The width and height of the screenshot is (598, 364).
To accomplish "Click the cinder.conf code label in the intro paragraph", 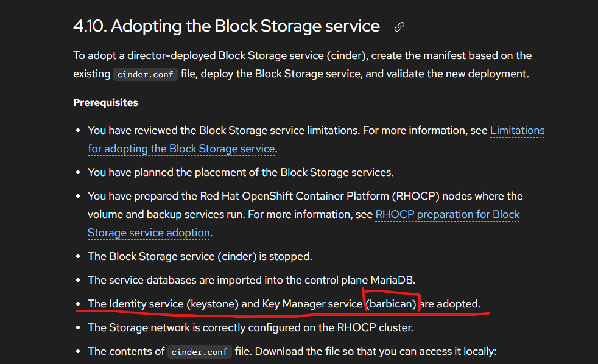I will (x=146, y=75).
